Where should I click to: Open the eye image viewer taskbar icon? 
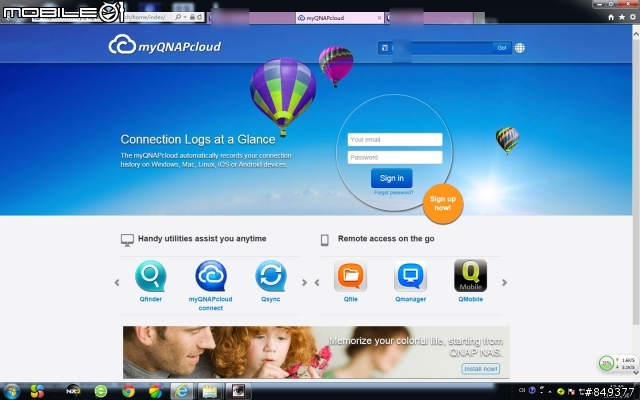238,391
